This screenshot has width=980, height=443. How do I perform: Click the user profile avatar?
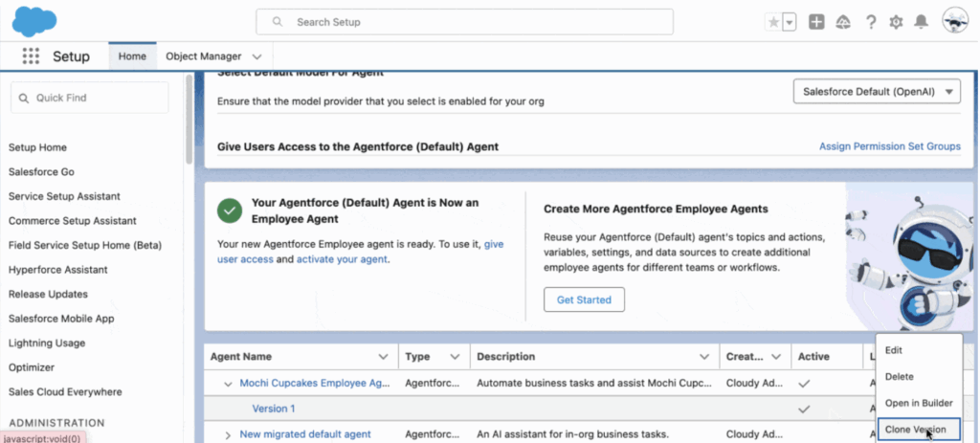[954, 21]
